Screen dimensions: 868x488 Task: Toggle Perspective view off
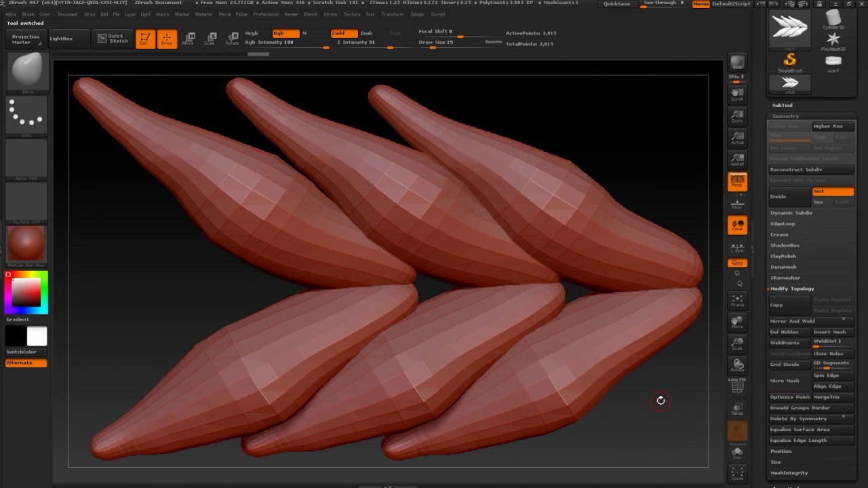(737, 181)
